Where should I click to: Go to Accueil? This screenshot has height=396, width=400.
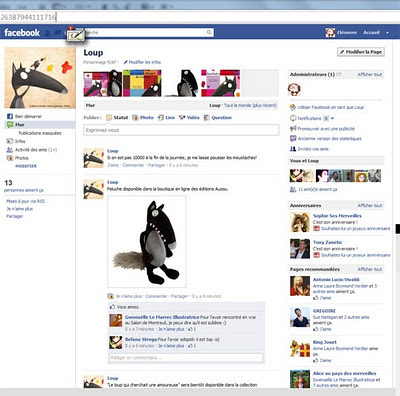[371, 32]
